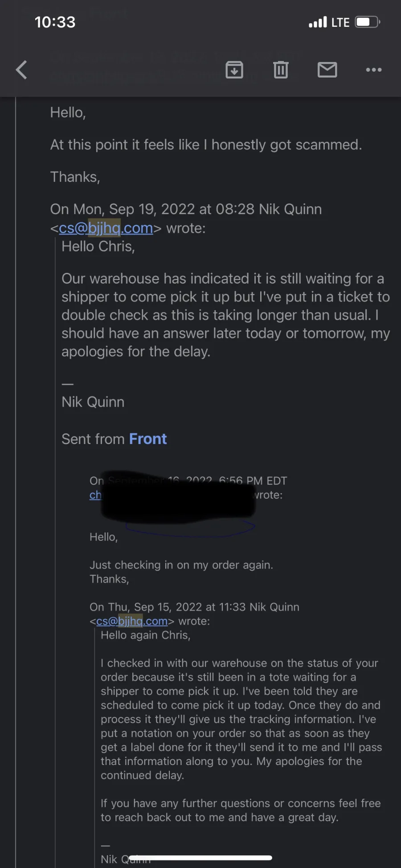Image resolution: width=401 pixels, height=868 pixels.
Task: Tap the 'On Mon, Sep 19, 2022' quote header
Action: pyautogui.click(x=186, y=209)
